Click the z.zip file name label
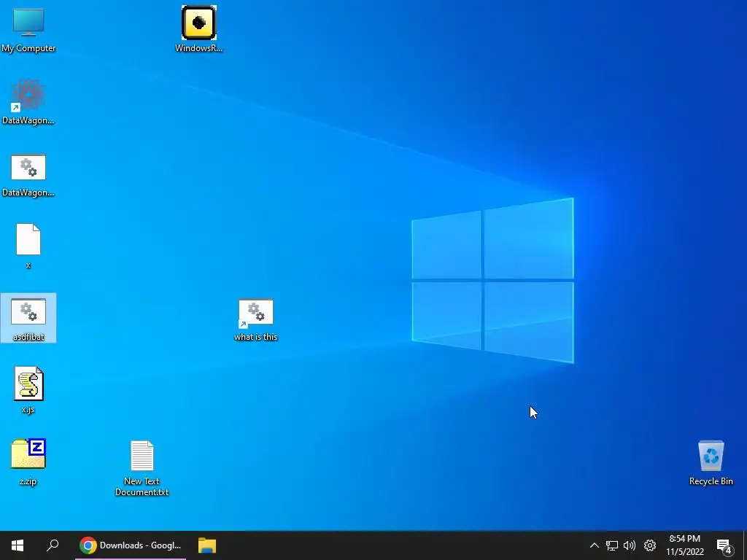This screenshot has width=747, height=560. point(28,481)
